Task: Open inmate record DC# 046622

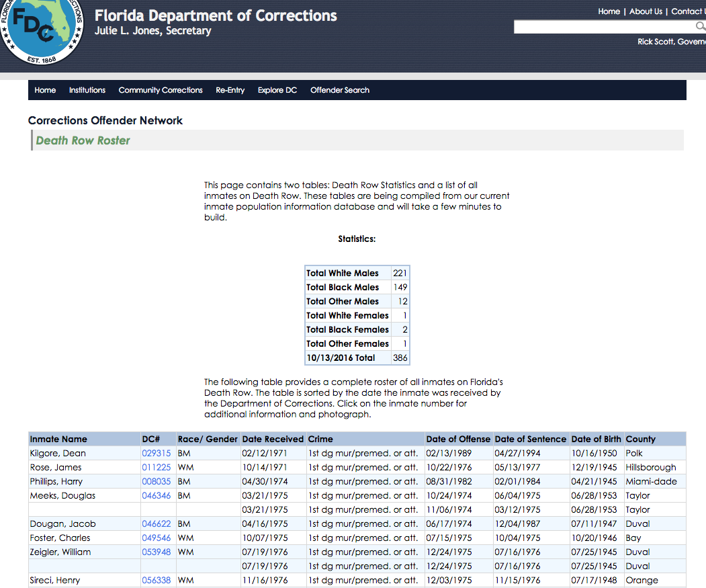Action: tap(157, 523)
